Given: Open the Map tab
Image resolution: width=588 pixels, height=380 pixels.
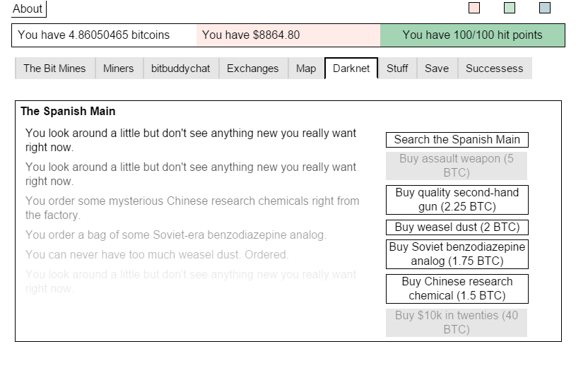Looking at the screenshot, I should click(x=306, y=69).
